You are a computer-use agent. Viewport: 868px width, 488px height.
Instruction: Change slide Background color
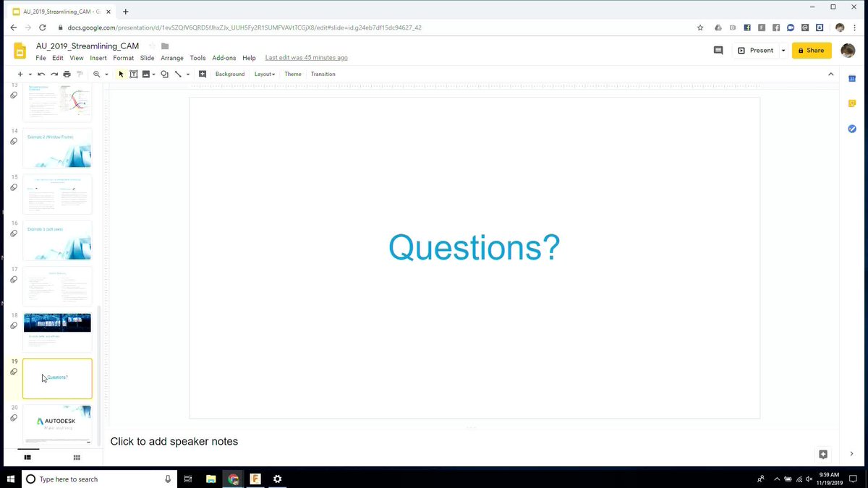pyautogui.click(x=229, y=73)
